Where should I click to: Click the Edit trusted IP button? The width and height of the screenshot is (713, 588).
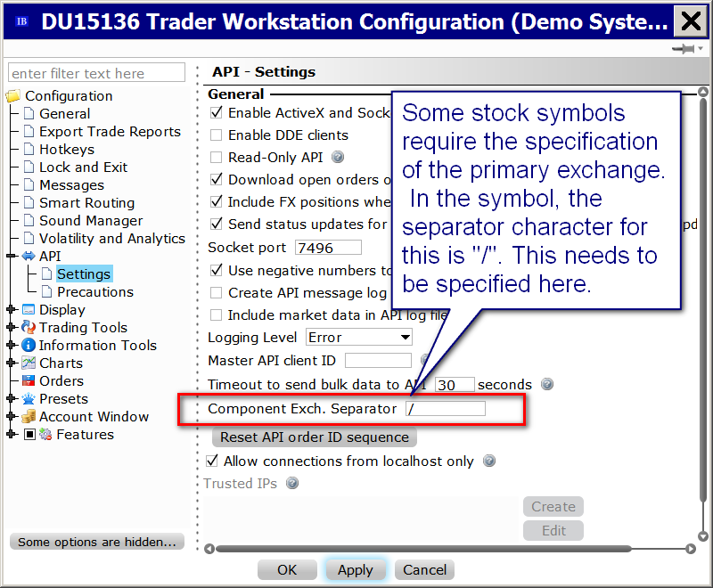[x=553, y=530]
